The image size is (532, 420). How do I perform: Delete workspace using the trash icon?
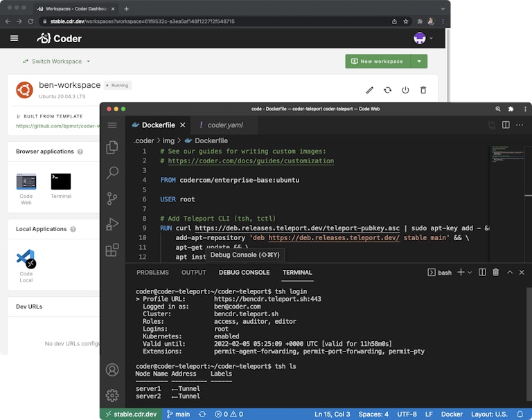[x=423, y=90]
